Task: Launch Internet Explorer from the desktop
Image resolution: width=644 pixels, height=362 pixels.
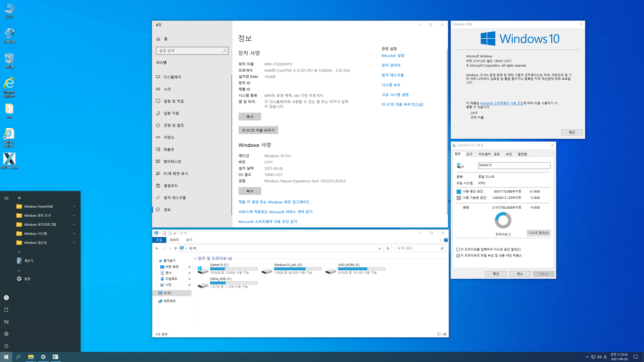Action: pyautogui.click(x=9, y=87)
